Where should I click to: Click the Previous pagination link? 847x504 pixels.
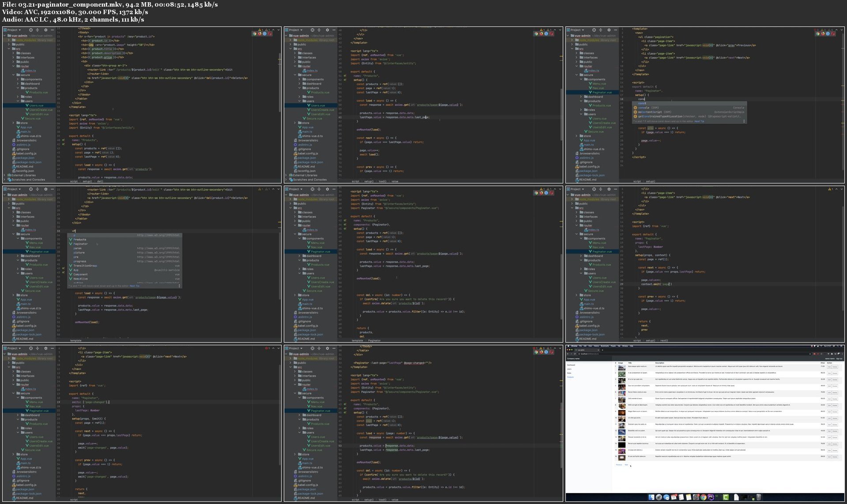619,465
